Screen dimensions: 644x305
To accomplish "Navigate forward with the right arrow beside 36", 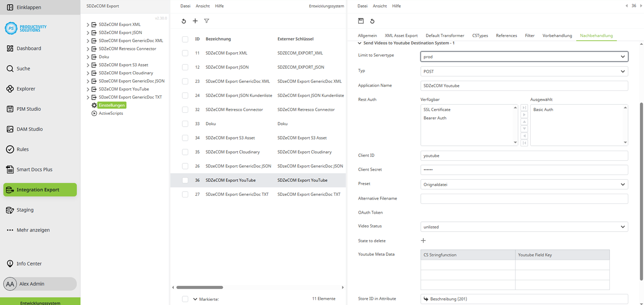I will pos(640,6).
